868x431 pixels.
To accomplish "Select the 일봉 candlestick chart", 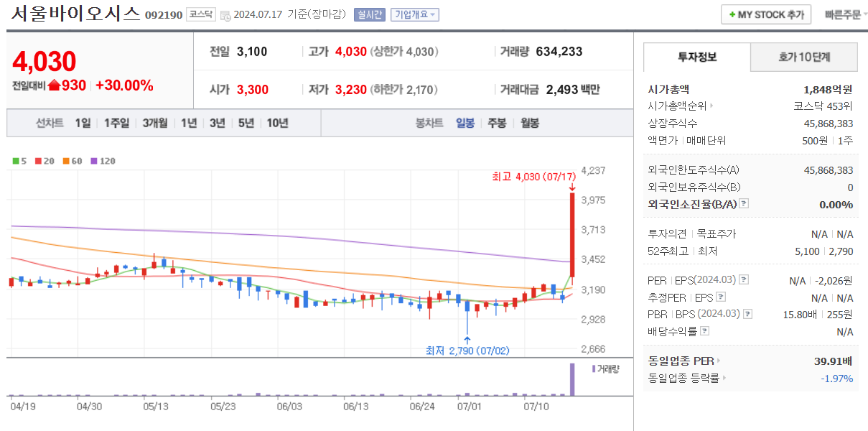I will tap(465, 123).
